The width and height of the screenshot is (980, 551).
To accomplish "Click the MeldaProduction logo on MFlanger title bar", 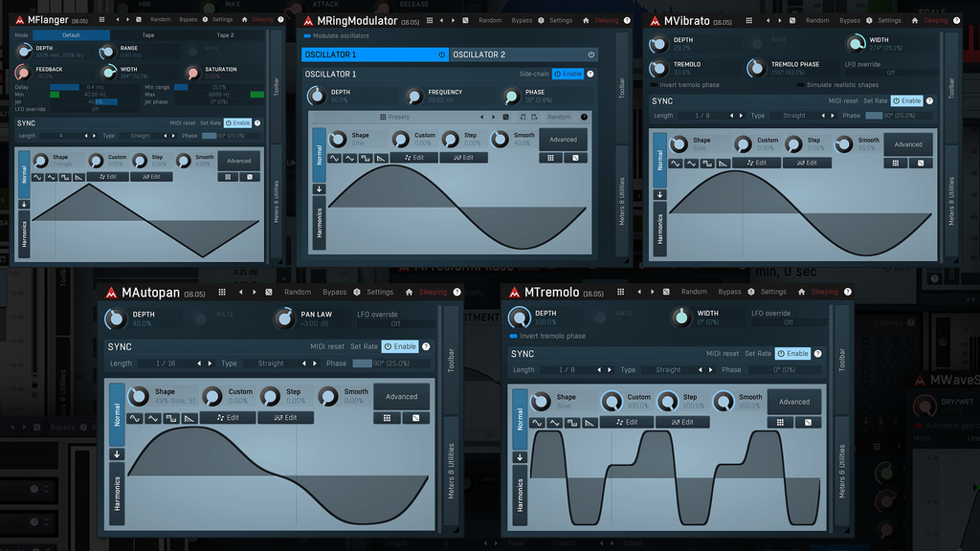I will tap(21, 19).
